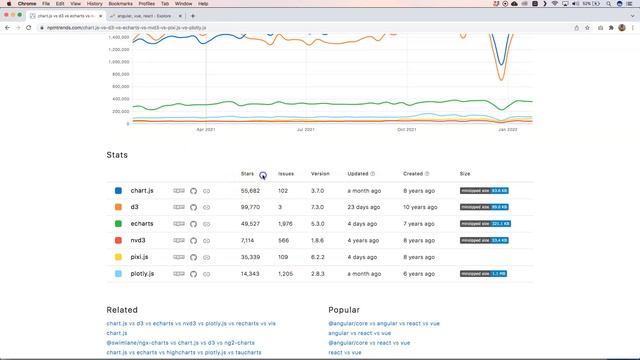Open the GitHub icon for pixi.js
The height and width of the screenshot is (360, 640).
pos(193,258)
